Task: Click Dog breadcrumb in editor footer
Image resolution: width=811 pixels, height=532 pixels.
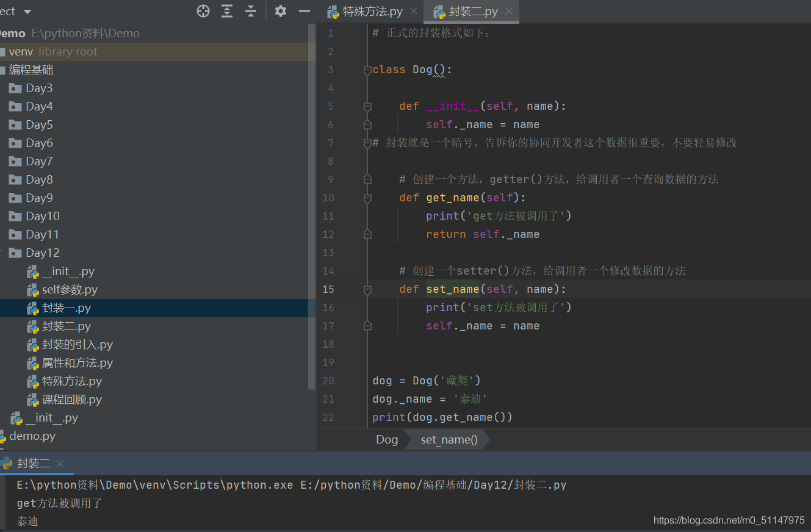Action: 387,439
